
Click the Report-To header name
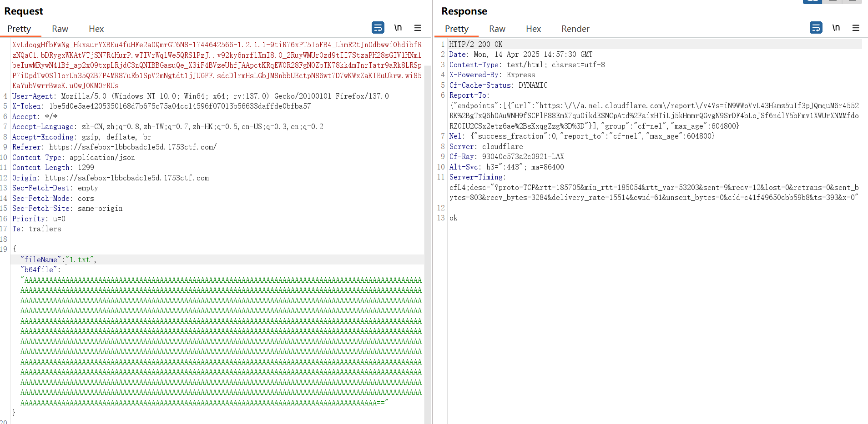(x=469, y=95)
